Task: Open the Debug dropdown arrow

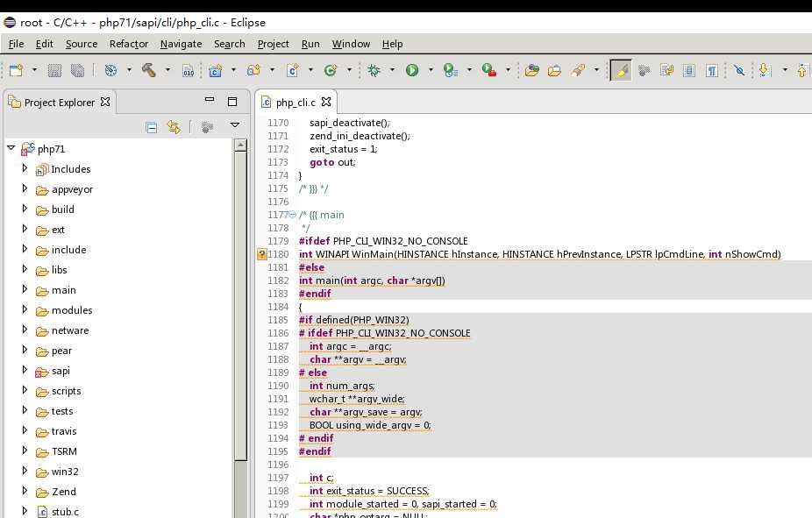Action: coord(392,70)
